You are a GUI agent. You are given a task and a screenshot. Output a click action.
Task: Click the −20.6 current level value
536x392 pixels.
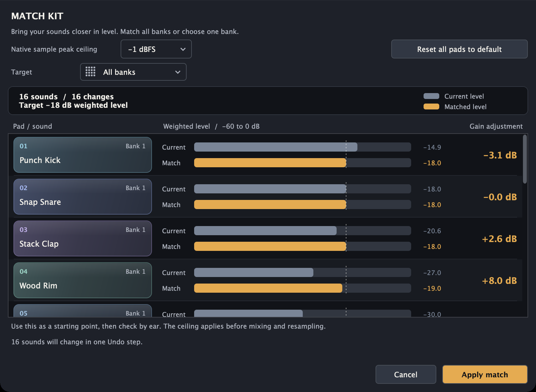(x=432, y=231)
